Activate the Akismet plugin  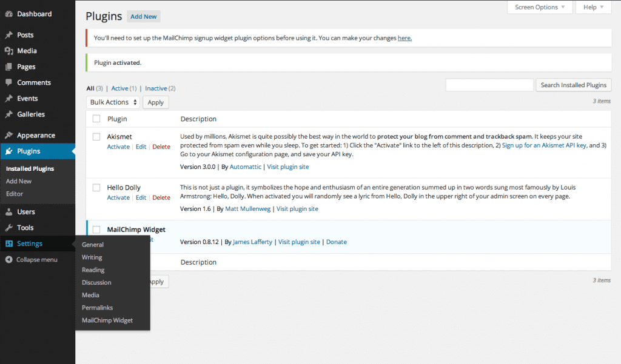pos(118,147)
